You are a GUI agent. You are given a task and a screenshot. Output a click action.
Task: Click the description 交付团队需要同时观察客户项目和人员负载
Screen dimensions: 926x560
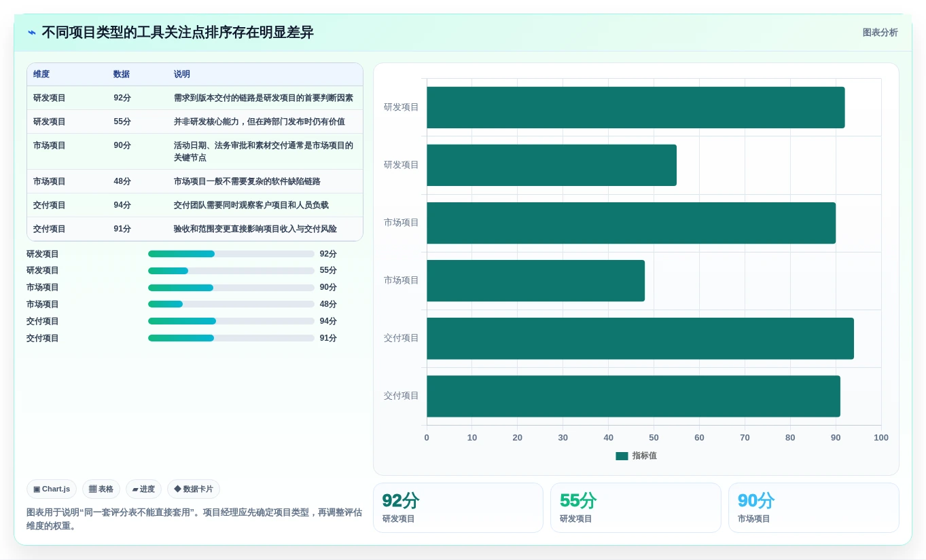pos(251,205)
